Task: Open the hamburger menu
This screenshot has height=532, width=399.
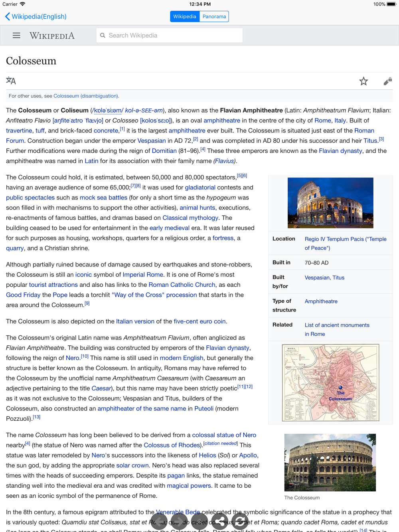Action: pyautogui.click(x=16, y=35)
